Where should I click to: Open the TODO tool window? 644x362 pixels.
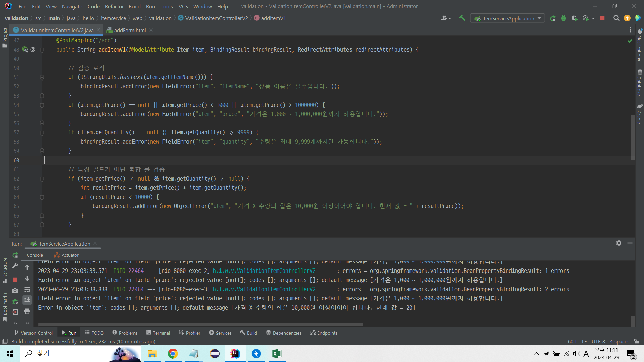point(94,333)
